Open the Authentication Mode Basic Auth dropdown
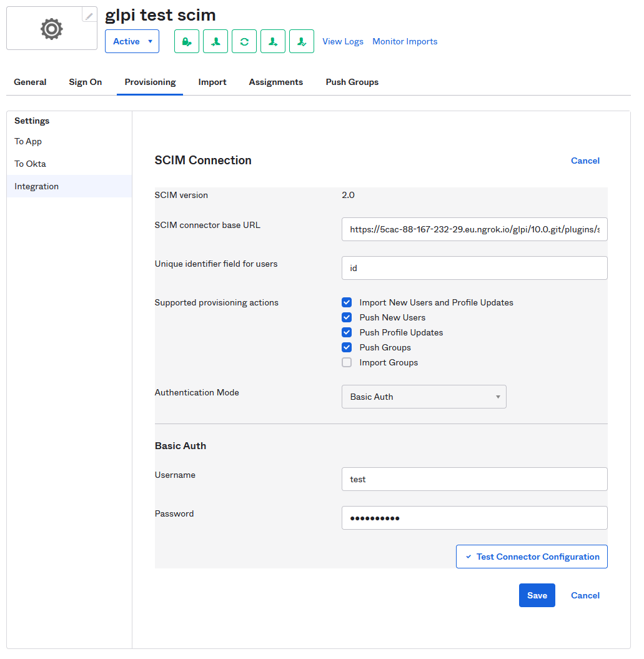 click(424, 397)
